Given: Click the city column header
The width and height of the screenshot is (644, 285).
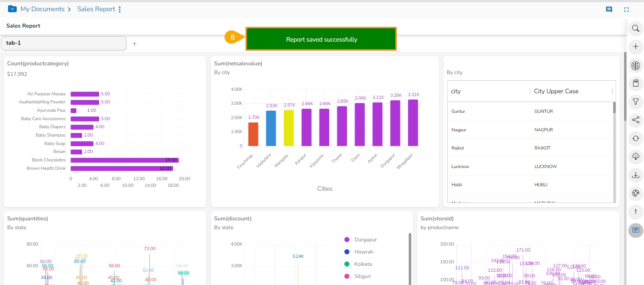Looking at the screenshot, I should coord(489,91).
